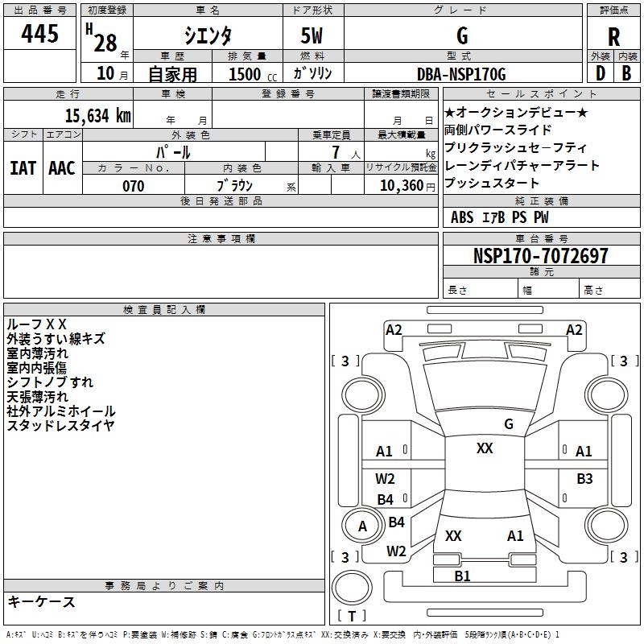The width and height of the screenshot is (644, 644).
Task: Click the exterior grade D cell
Action: [600, 72]
